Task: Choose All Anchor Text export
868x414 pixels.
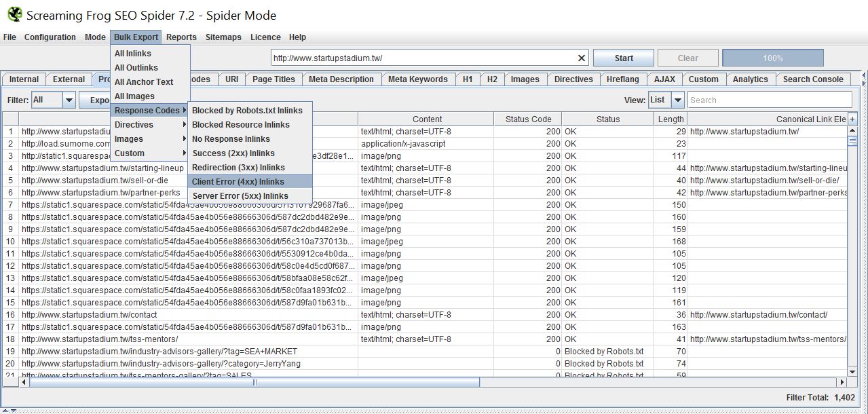Action: coord(150,81)
